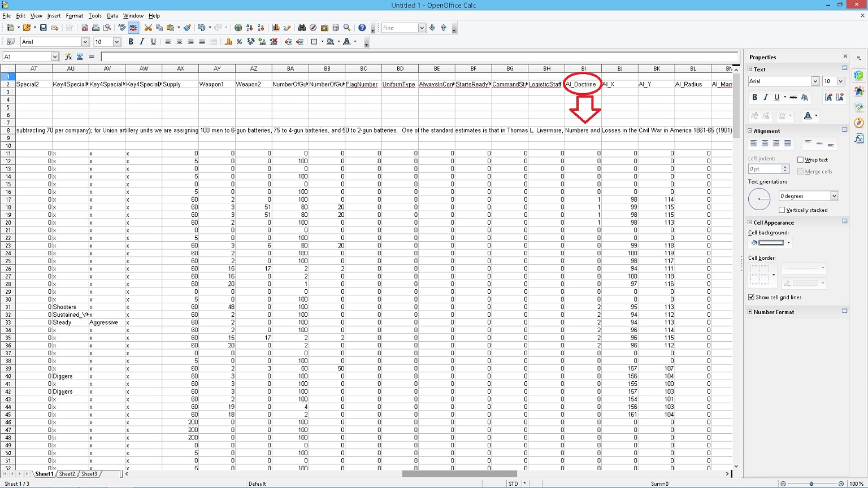
Task: Open the Insert menu
Action: tap(54, 16)
